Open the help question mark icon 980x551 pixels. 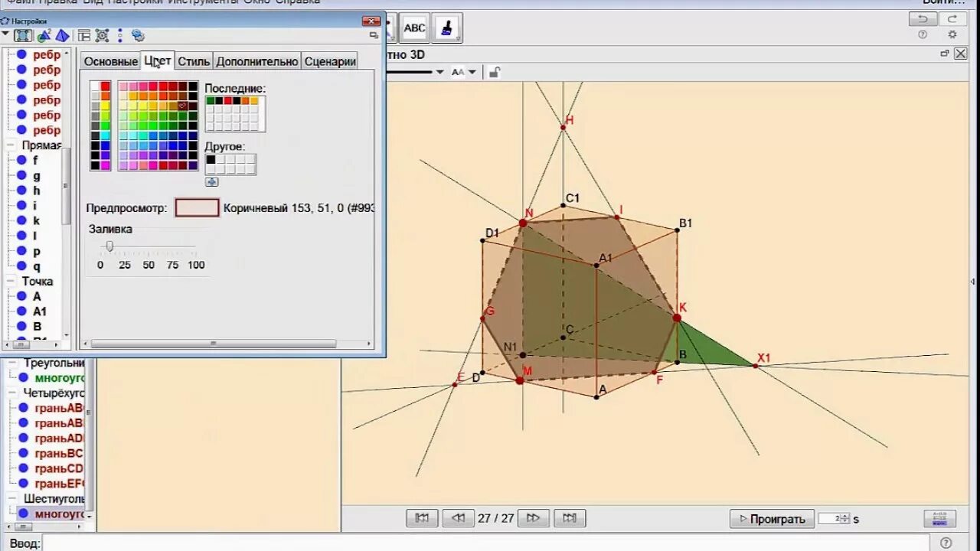point(923,34)
